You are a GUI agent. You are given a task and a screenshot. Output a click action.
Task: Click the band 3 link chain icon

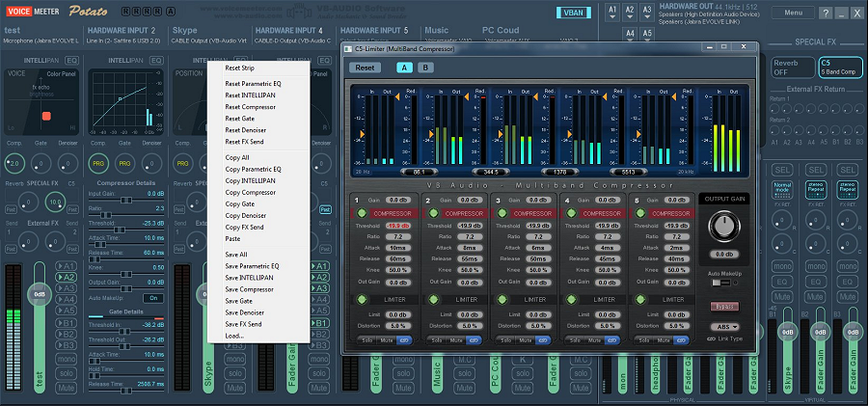tap(543, 340)
